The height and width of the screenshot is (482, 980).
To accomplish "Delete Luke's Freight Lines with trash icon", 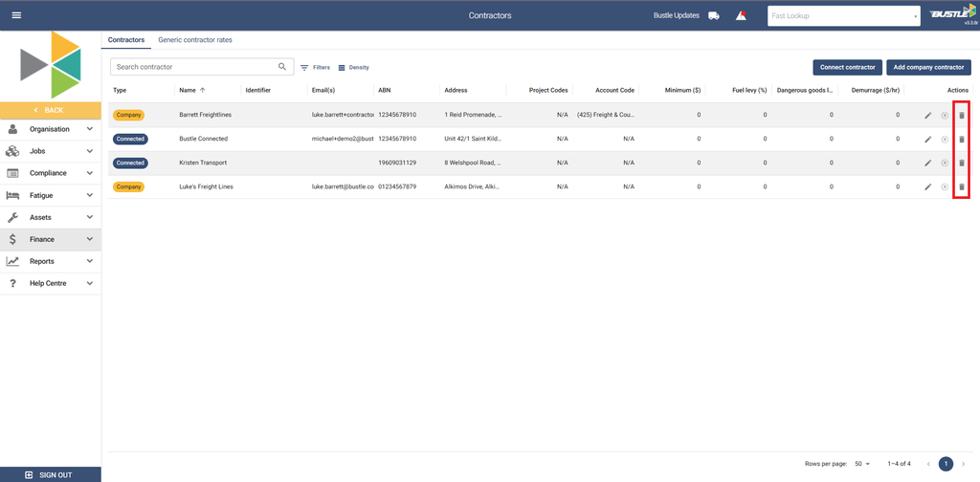I will (x=962, y=186).
